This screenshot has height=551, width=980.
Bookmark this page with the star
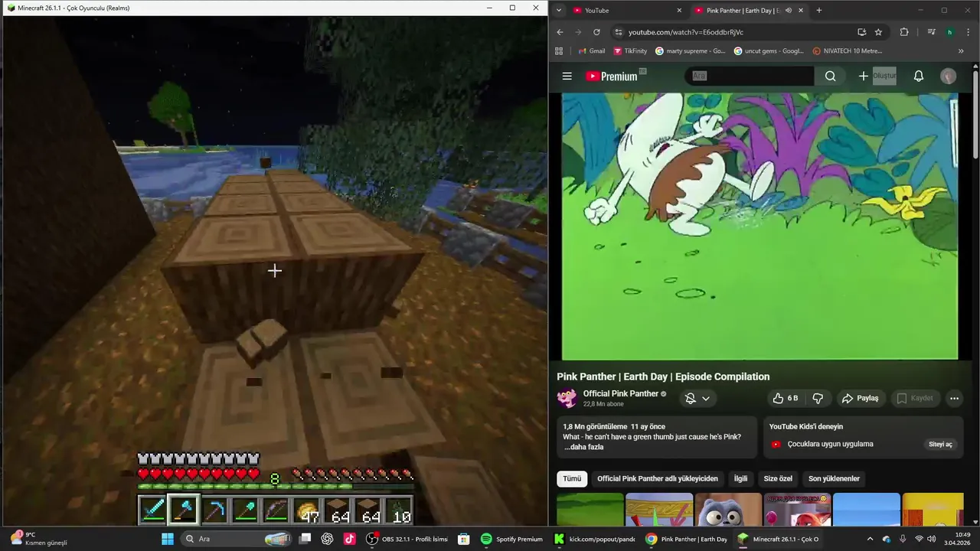click(878, 32)
